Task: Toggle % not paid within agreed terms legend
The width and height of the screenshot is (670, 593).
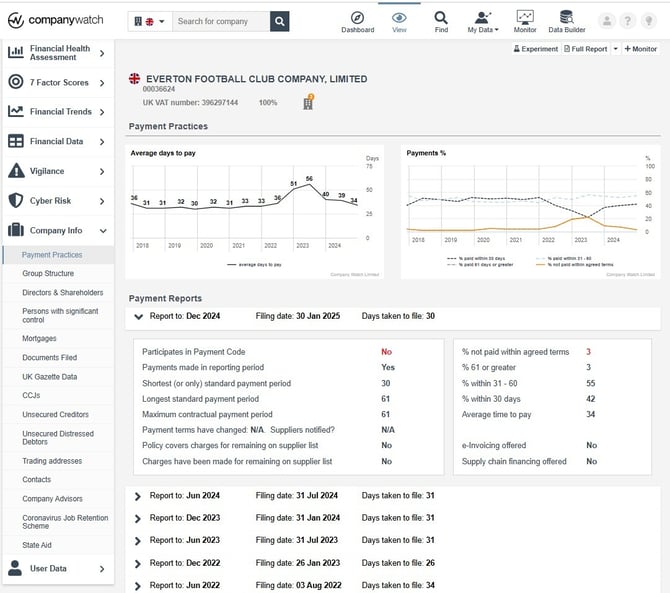Action: (x=575, y=264)
